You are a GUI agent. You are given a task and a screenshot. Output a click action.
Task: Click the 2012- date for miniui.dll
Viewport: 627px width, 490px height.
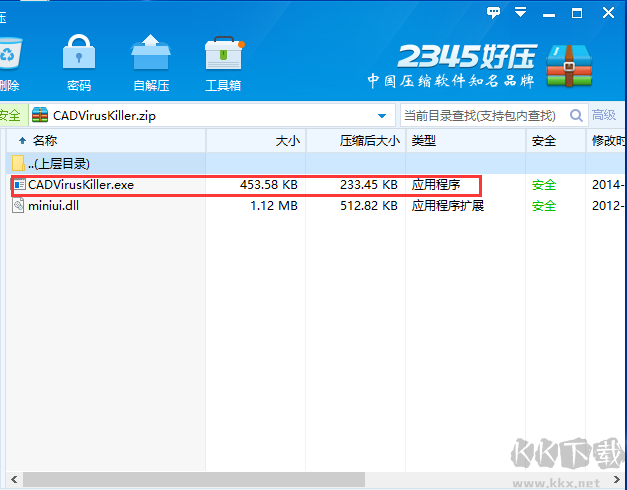click(609, 206)
